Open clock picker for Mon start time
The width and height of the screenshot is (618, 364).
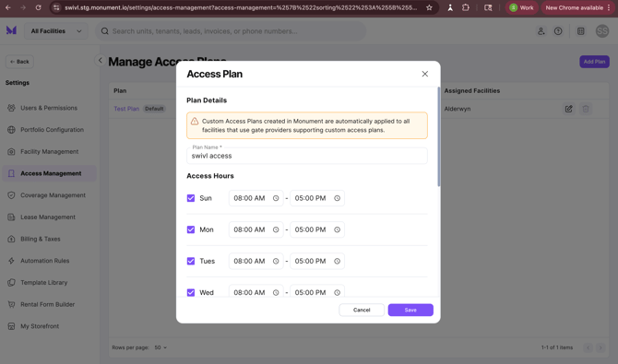[x=276, y=229]
